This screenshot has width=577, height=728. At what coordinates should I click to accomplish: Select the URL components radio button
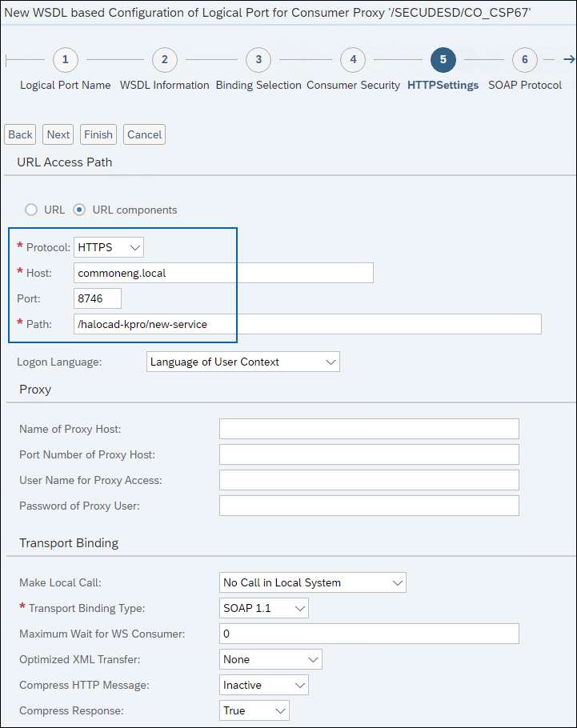coord(79,210)
